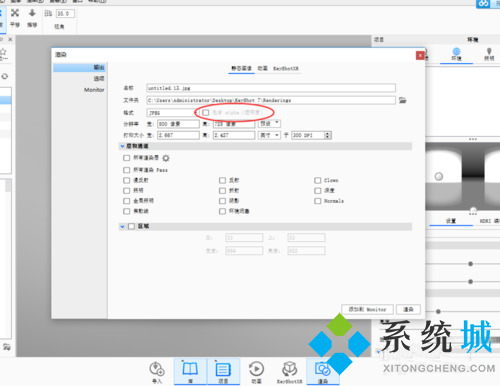
Task: Click the HDRI pin circle on environment preview
Action: (x=439, y=176)
